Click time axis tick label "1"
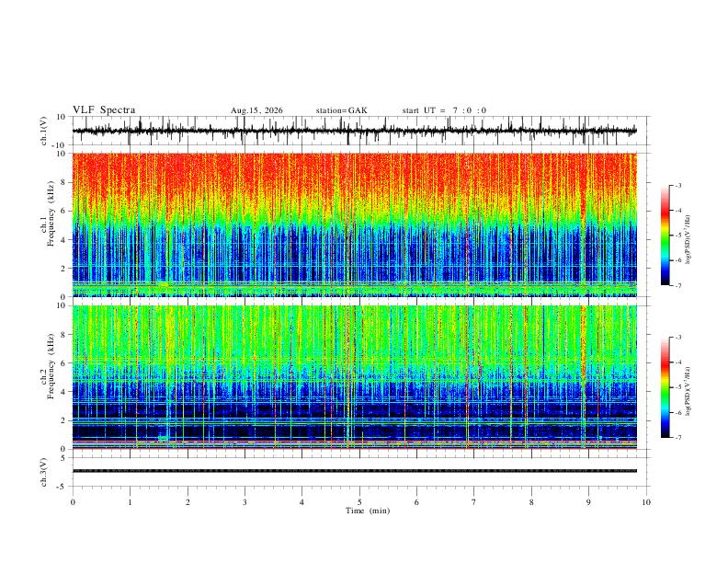Screen dimensions: 728x563 point(130,502)
